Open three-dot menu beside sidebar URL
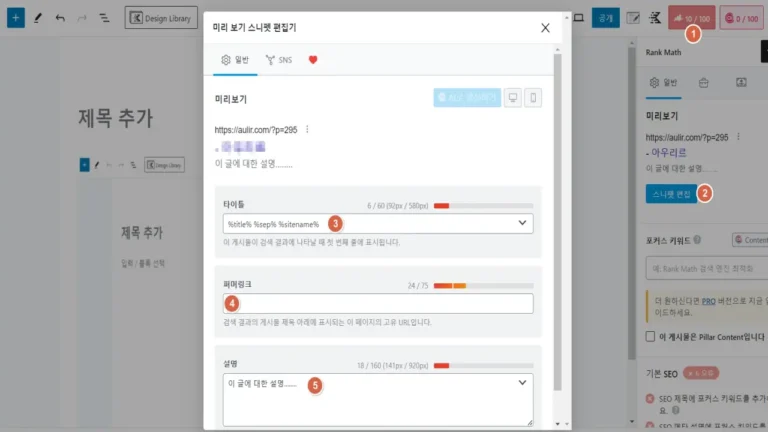 [x=738, y=137]
